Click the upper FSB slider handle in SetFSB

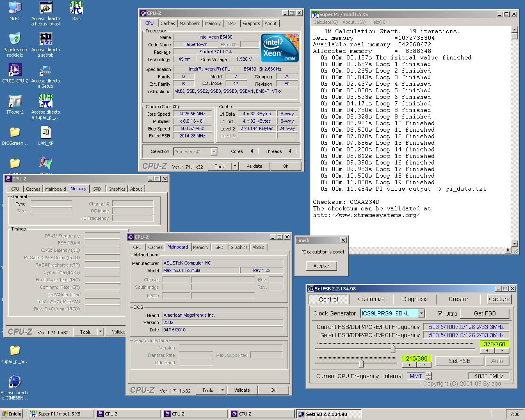point(393,349)
